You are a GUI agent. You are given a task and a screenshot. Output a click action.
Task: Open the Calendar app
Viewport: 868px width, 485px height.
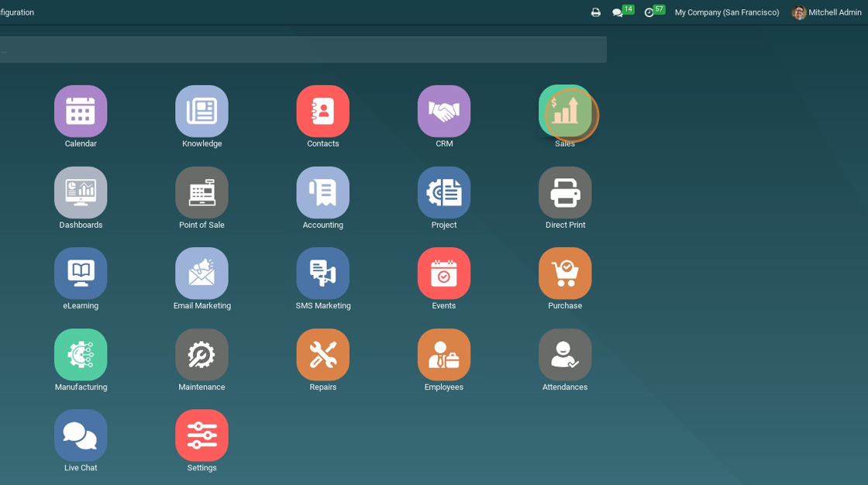[x=81, y=112]
